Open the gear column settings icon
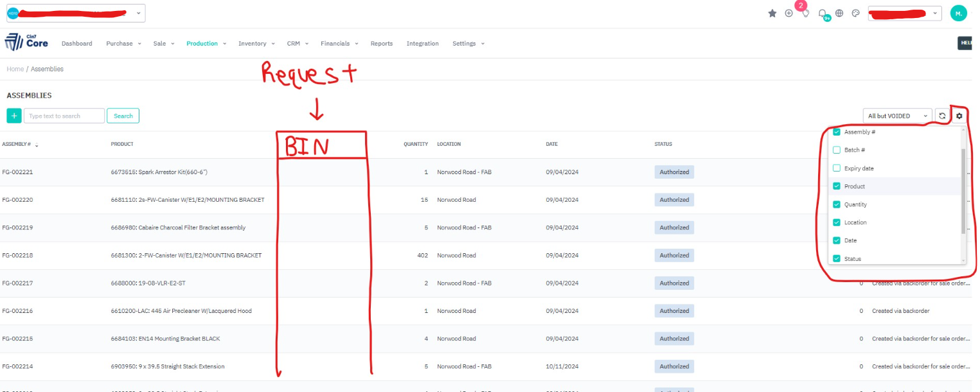Screen dimensions: 980x392 959,116
